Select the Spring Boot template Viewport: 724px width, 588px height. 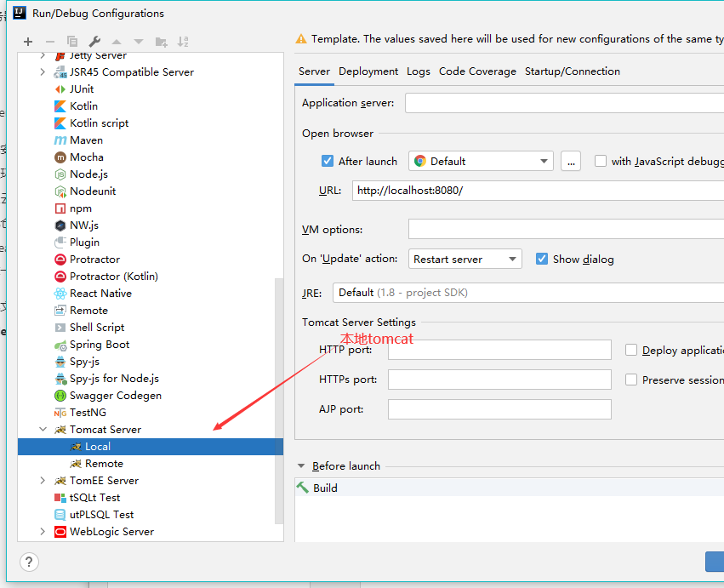[x=100, y=345]
